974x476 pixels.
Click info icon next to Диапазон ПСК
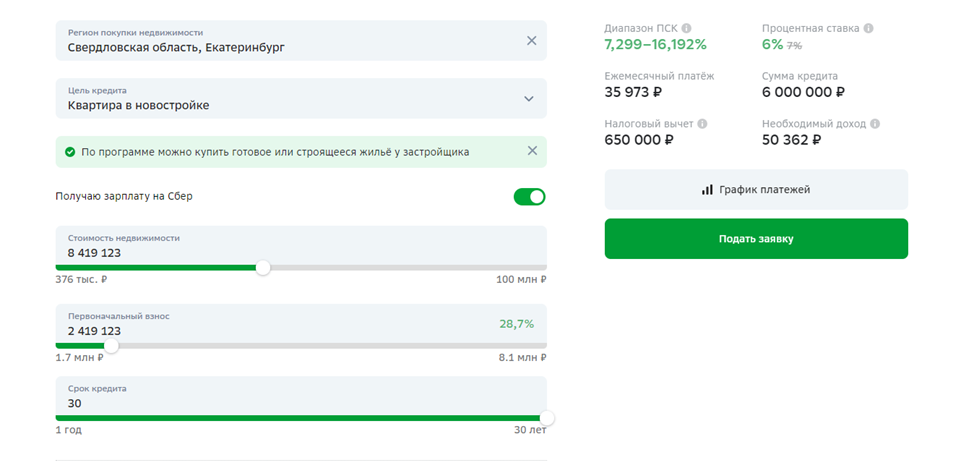686,29
